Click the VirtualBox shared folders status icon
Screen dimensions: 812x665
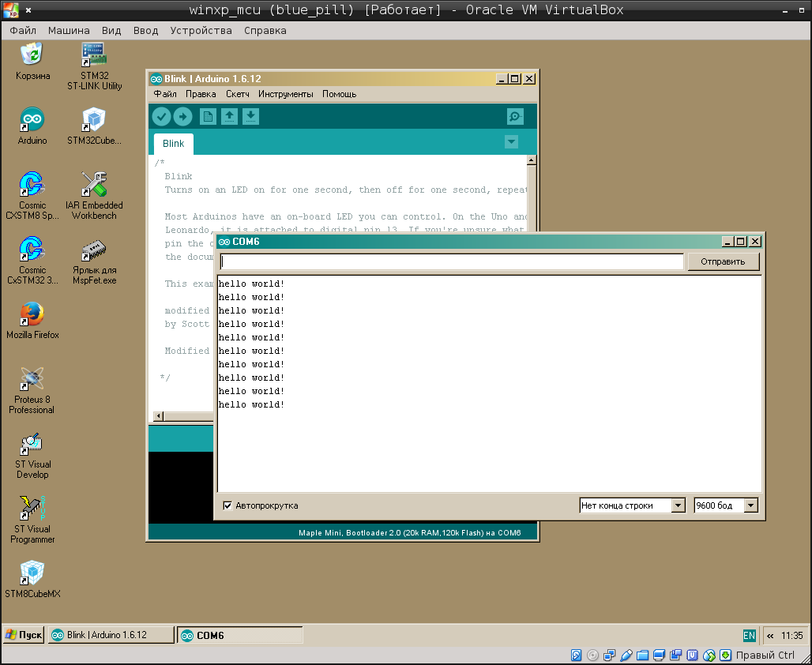tap(642, 656)
